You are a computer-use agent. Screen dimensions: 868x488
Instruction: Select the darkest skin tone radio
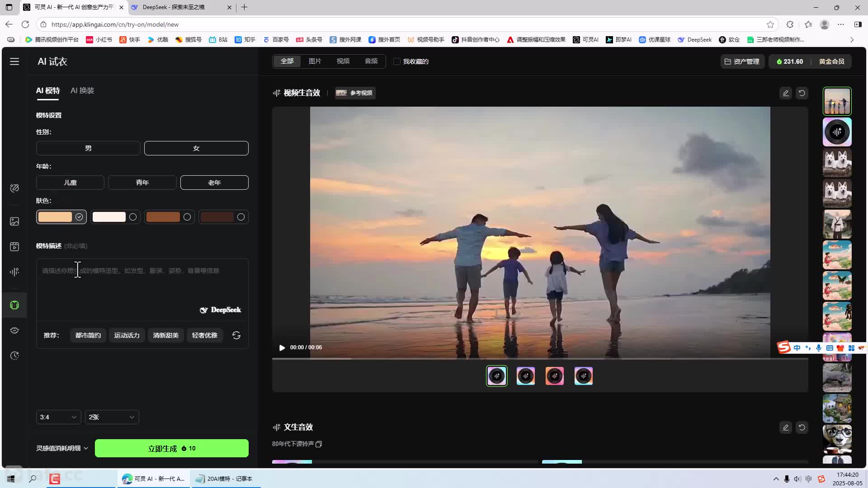pyautogui.click(x=241, y=217)
